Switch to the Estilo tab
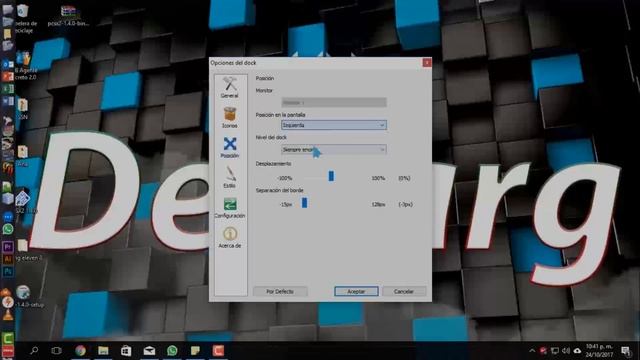This screenshot has height=360, width=640. (x=229, y=177)
